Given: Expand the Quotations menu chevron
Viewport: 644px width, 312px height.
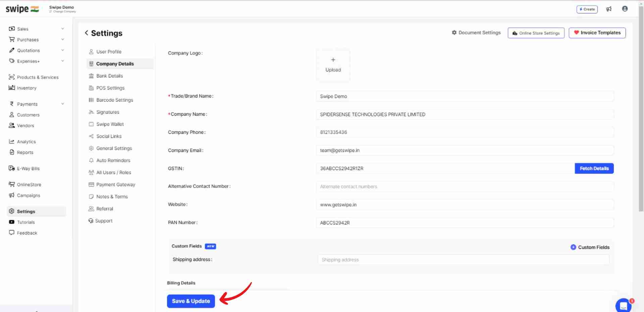Looking at the screenshot, I should [63, 50].
